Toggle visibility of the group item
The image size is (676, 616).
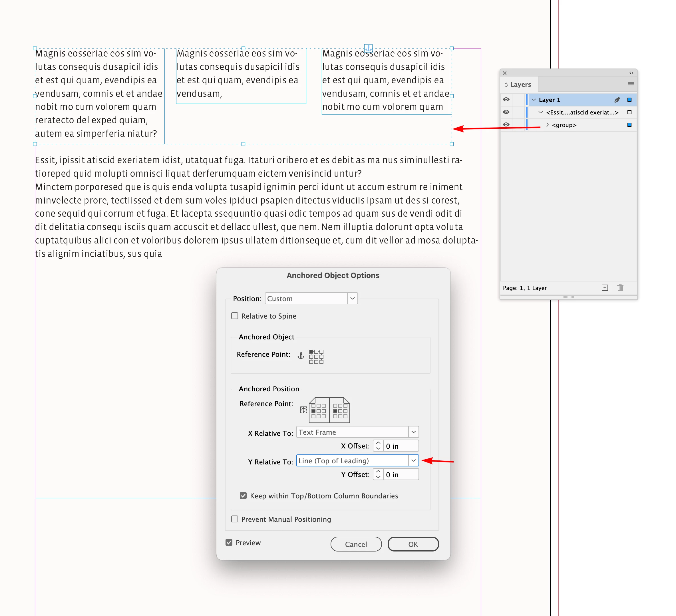tap(506, 125)
